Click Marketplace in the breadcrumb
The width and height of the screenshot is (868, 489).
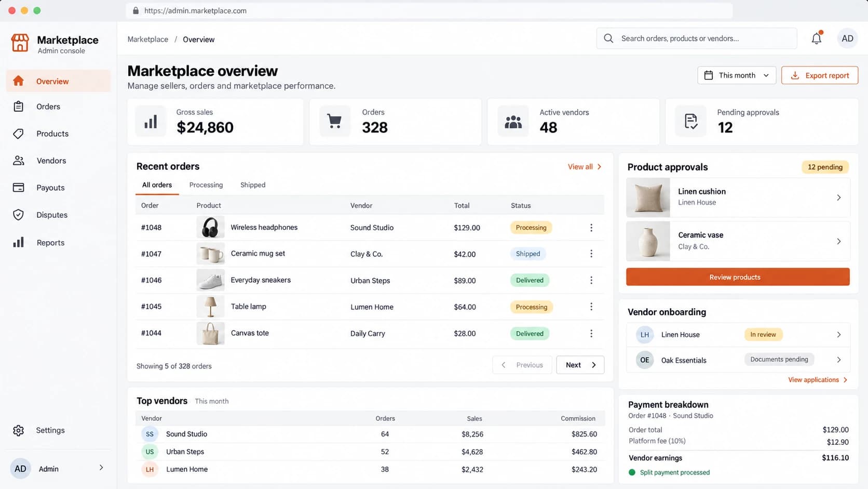tap(148, 39)
